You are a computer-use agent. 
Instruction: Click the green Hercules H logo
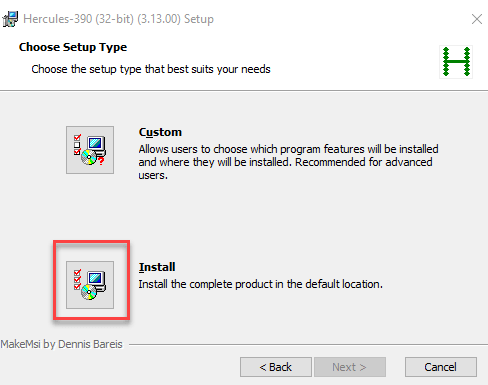pos(456,62)
